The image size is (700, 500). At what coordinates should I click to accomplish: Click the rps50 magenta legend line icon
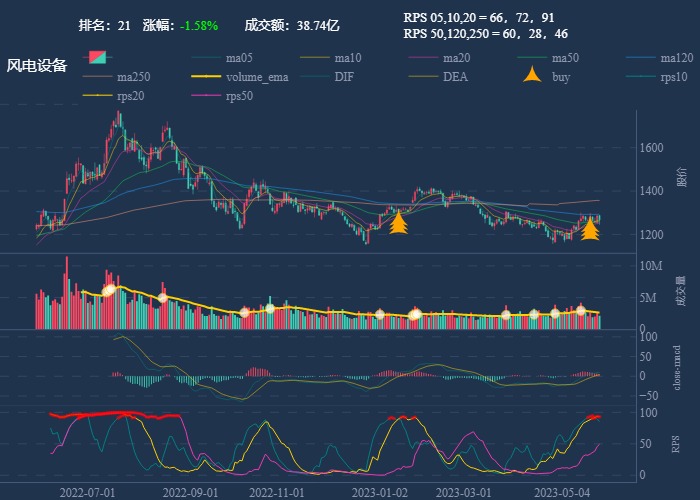point(206,96)
